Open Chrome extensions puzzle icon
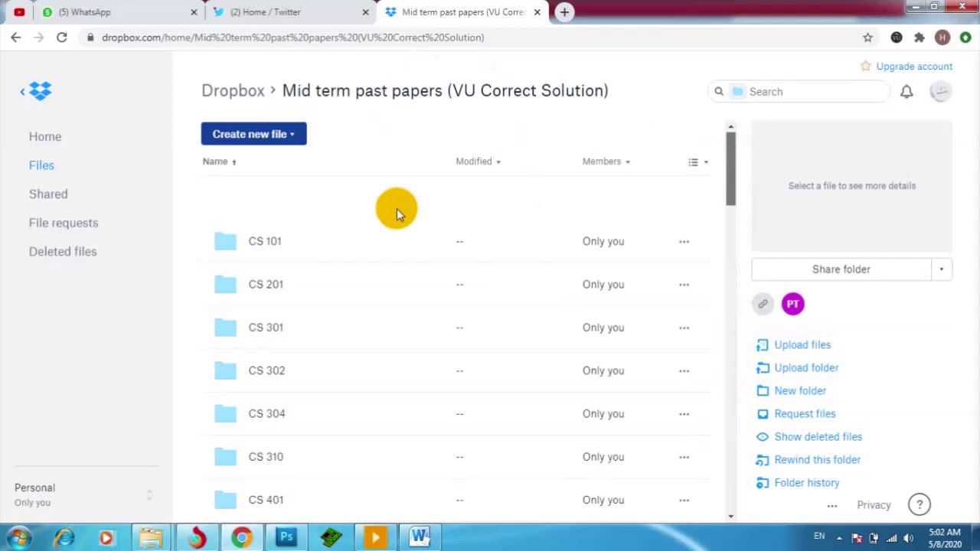 point(920,37)
